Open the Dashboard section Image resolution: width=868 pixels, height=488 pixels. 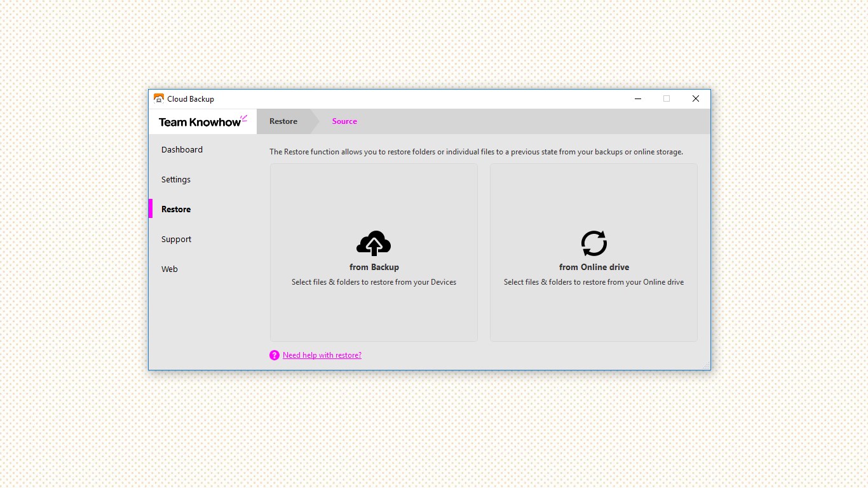(182, 150)
